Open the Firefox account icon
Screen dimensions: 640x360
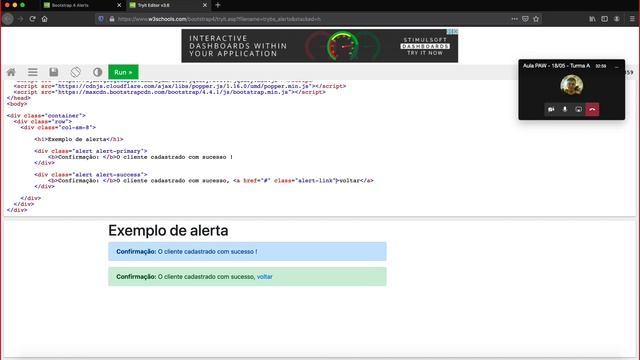[617, 19]
